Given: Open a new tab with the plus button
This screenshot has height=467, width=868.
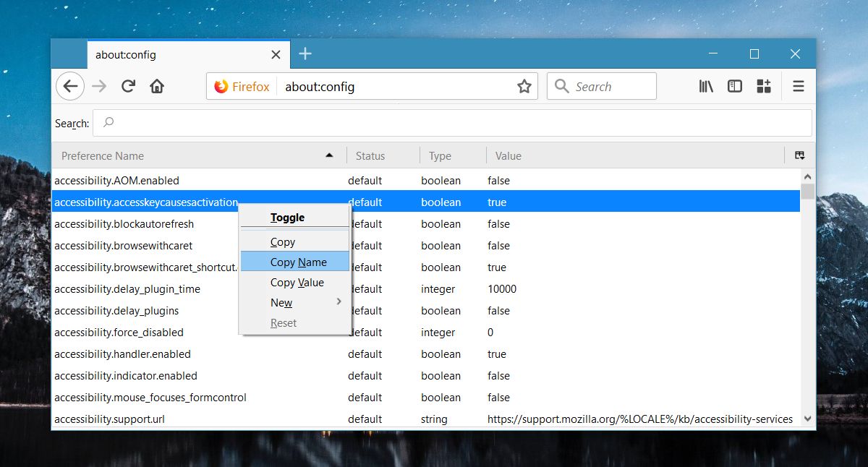Looking at the screenshot, I should (305, 53).
